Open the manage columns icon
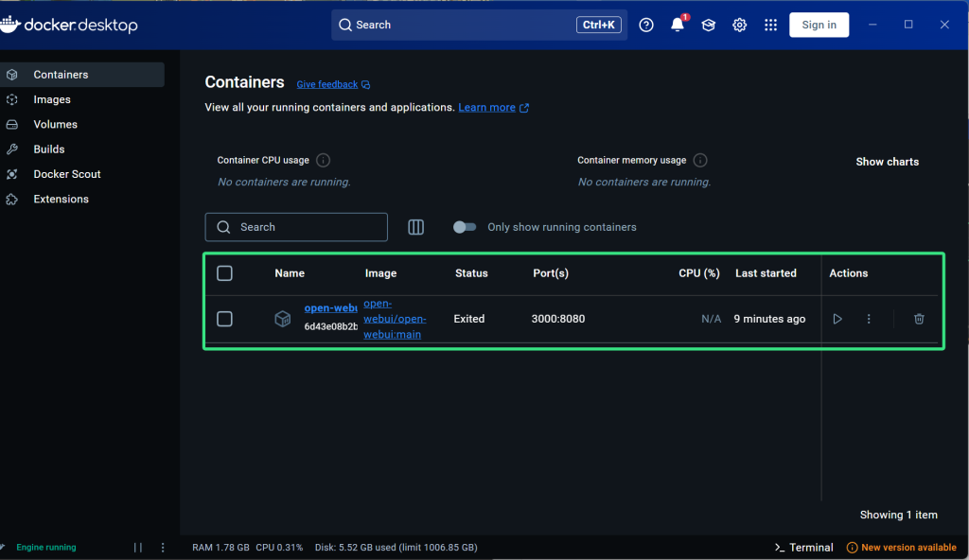The width and height of the screenshot is (969, 560). coord(415,227)
